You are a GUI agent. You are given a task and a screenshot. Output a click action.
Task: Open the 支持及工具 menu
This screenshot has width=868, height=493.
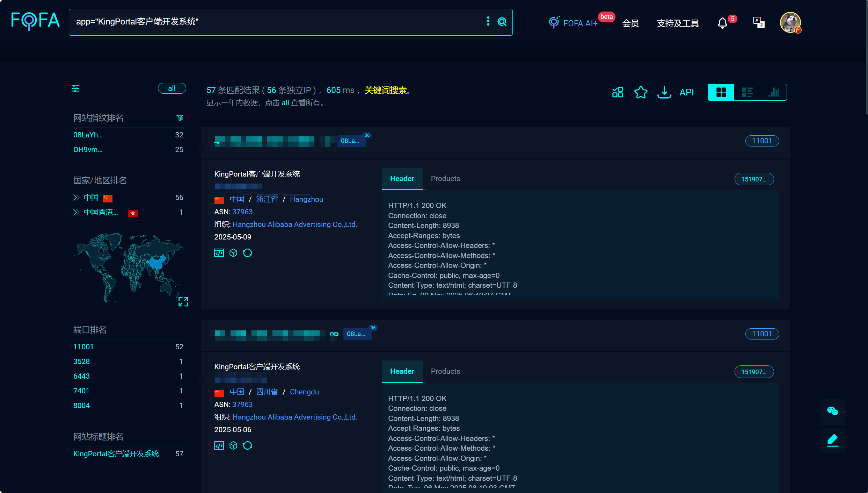[678, 23]
